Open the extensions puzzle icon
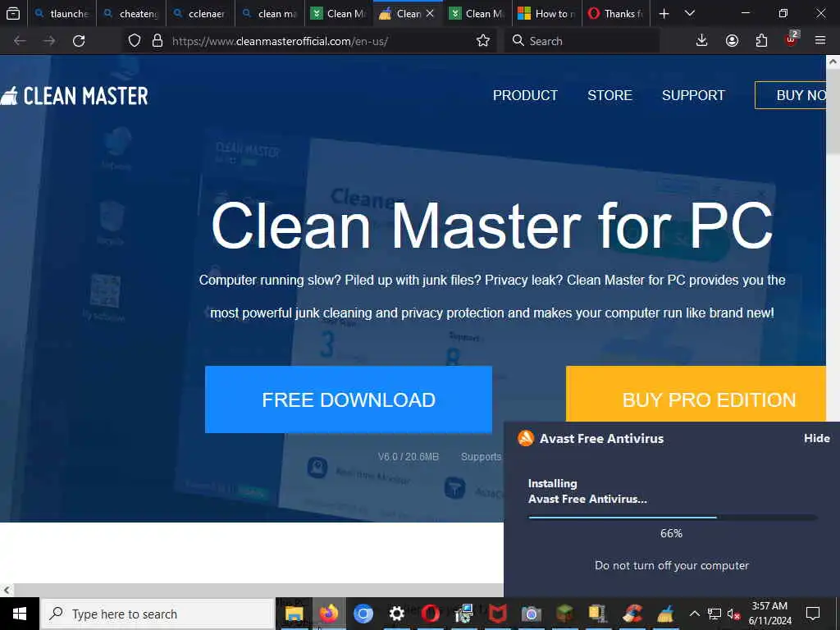840x630 pixels. pos(761,41)
